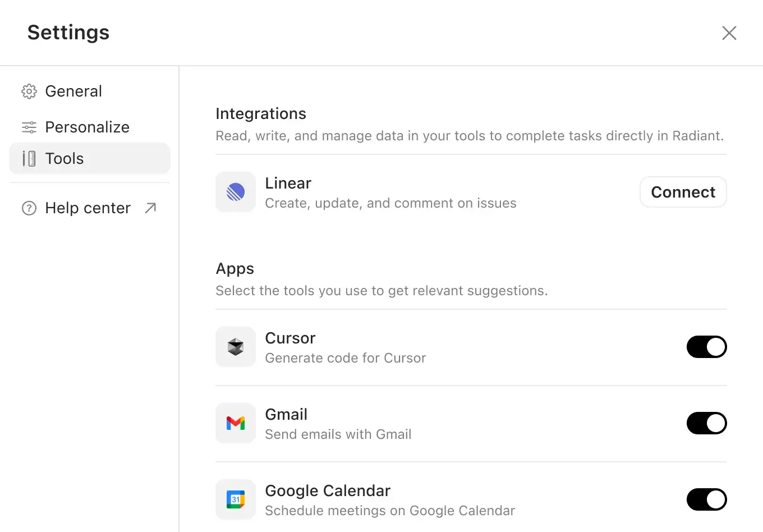Click the General settings gear icon
763x532 pixels.
29,91
